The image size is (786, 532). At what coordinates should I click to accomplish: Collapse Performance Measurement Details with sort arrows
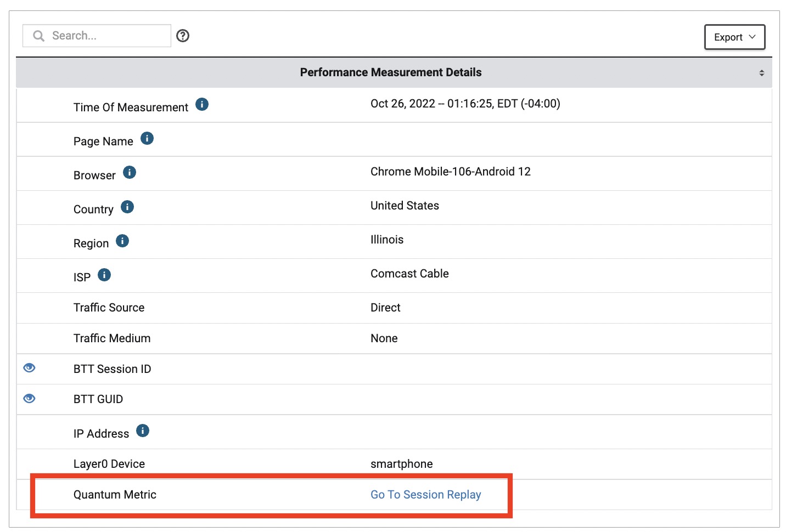762,73
